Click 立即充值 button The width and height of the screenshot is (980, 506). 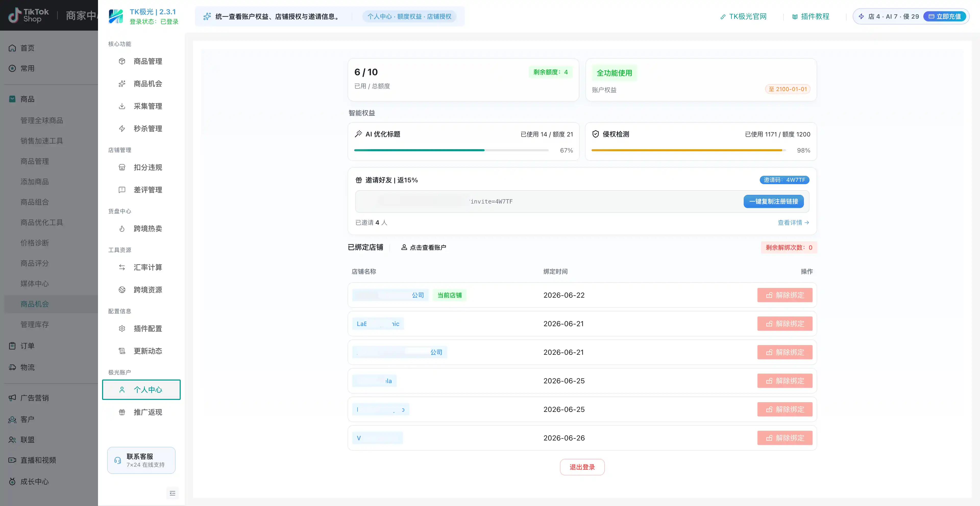click(945, 16)
